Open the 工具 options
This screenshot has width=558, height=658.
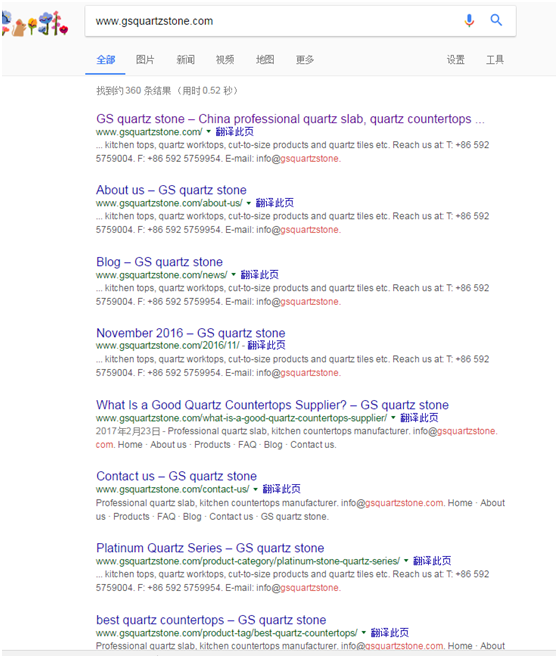495,60
